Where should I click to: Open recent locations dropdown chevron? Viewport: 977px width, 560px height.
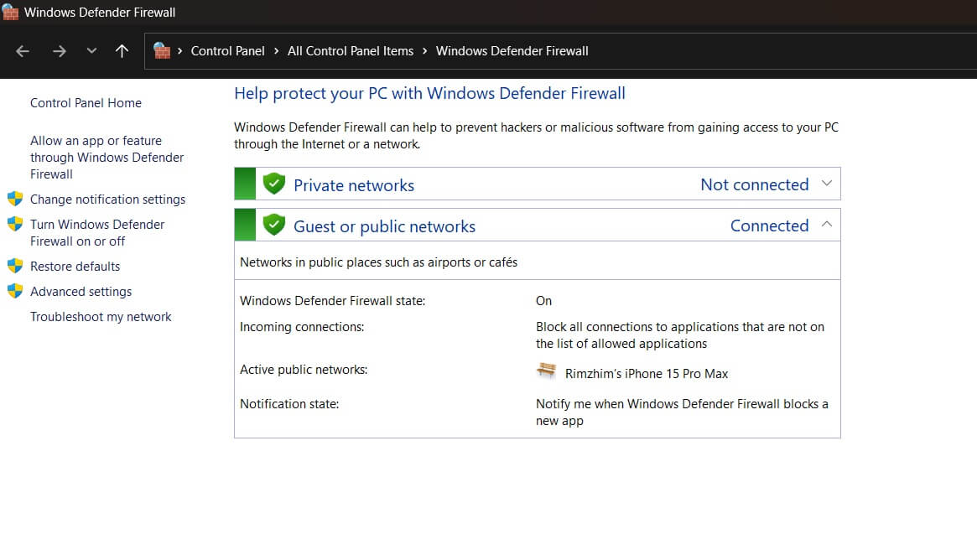click(91, 51)
